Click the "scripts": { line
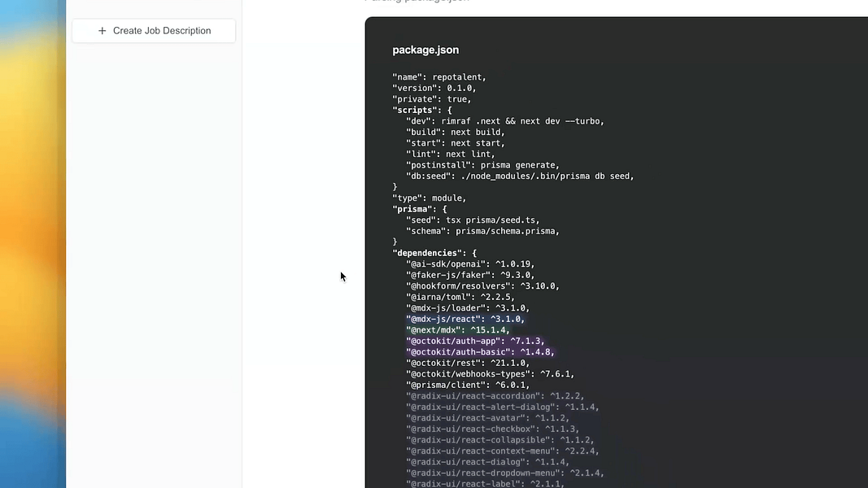This screenshot has height=488, width=868. point(422,110)
